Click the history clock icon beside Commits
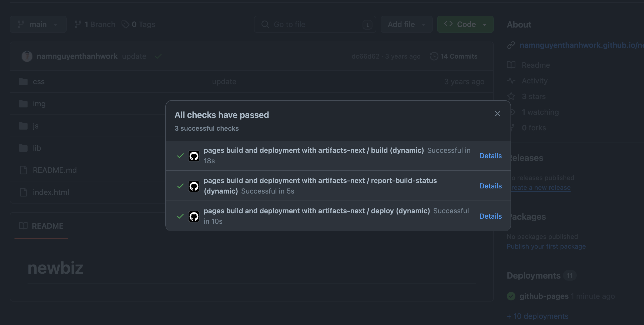 pyautogui.click(x=434, y=56)
